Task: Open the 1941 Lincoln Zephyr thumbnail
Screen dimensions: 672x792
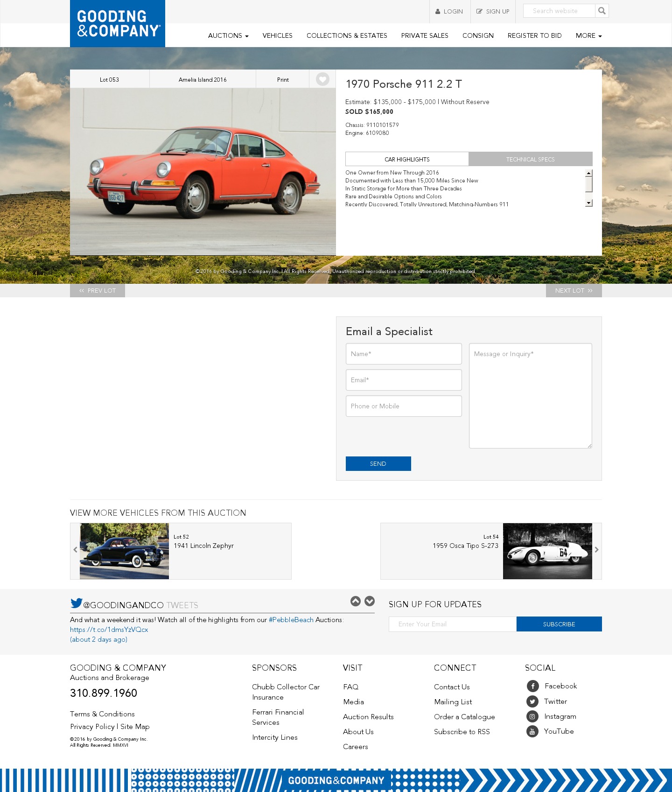Action: pyautogui.click(x=125, y=551)
